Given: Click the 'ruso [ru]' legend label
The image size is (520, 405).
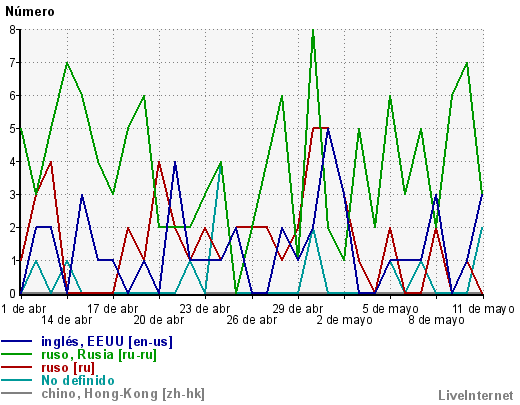Looking at the screenshot, I should pos(68,368).
